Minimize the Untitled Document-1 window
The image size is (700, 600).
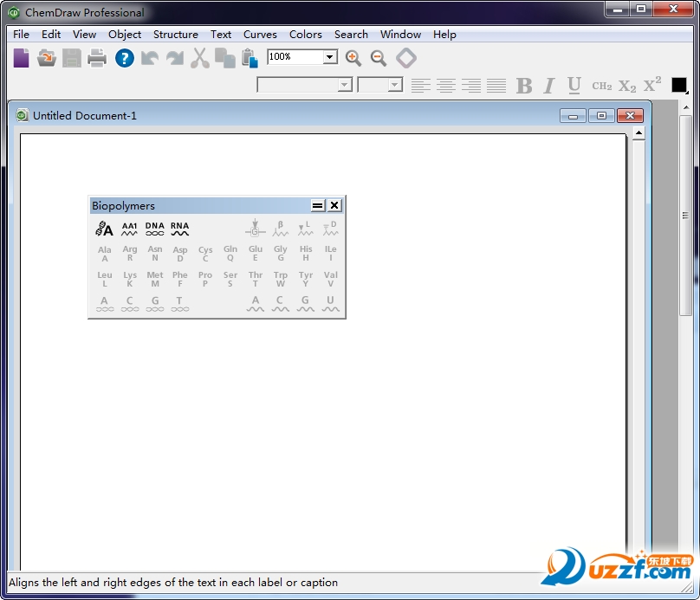(574, 116)
